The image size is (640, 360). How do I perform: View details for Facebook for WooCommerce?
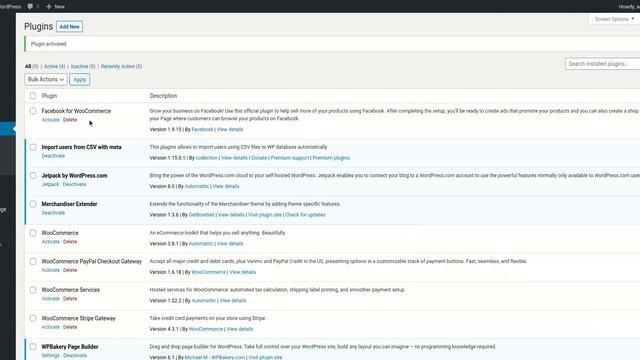[230, 129]
